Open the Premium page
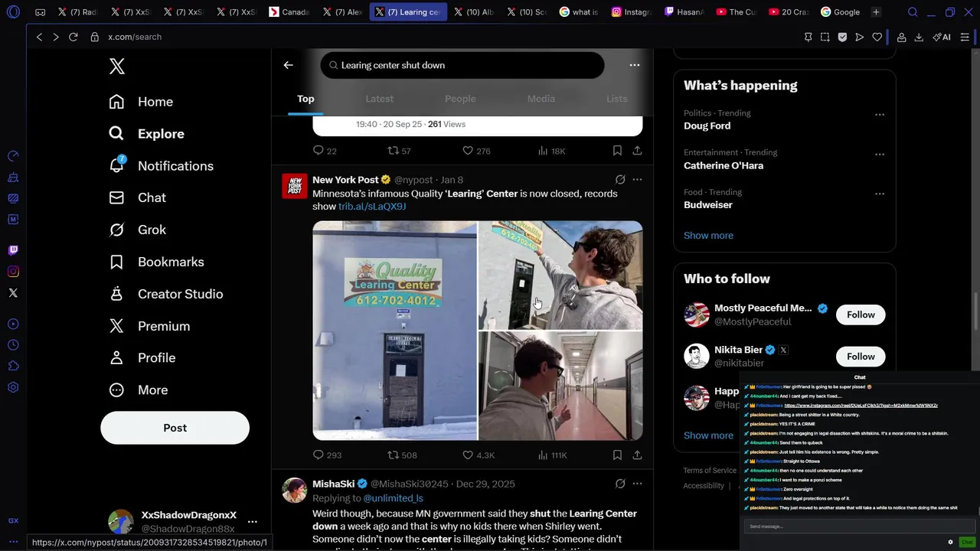Screen dimensions: 980x551 click(149, 326)
